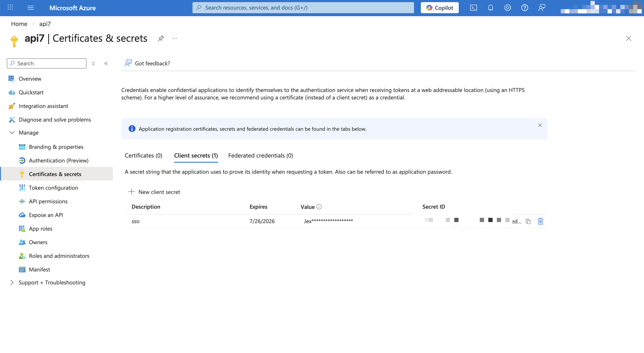Open portal settings gear
Viewport: 644px width, 353px height.
click(x=507, y=7)
